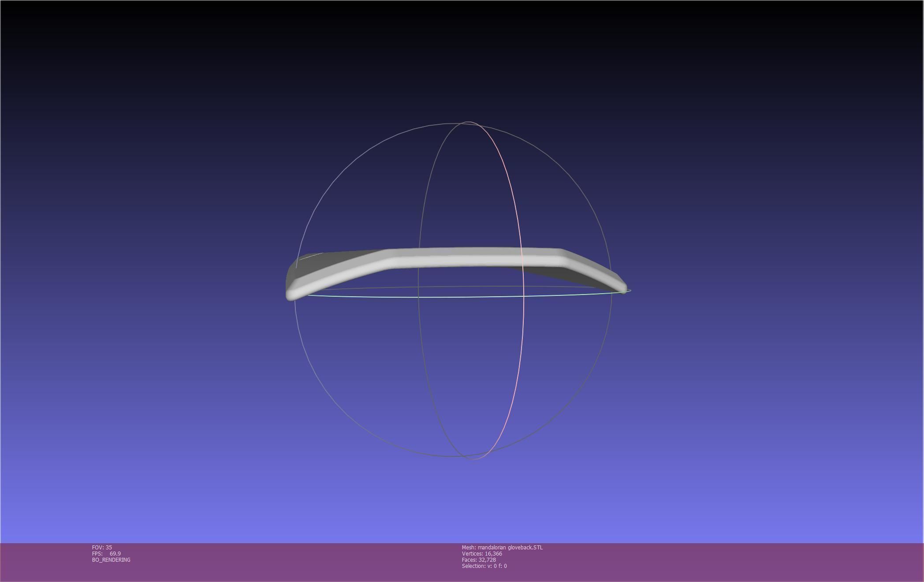Click the flat center section of the mesh
This screenshot has width=924, height=582.
tap(472, 257)
